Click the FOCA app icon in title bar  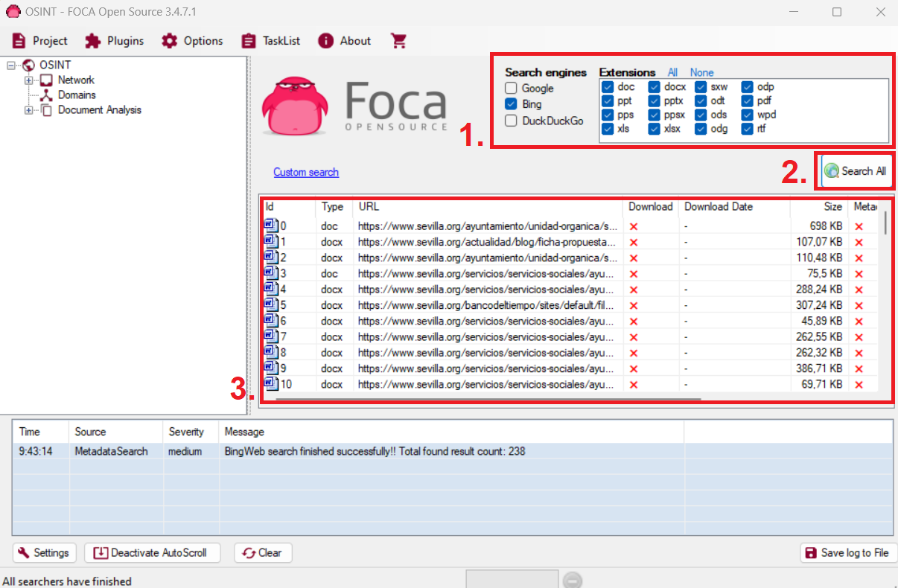point(12,12)
